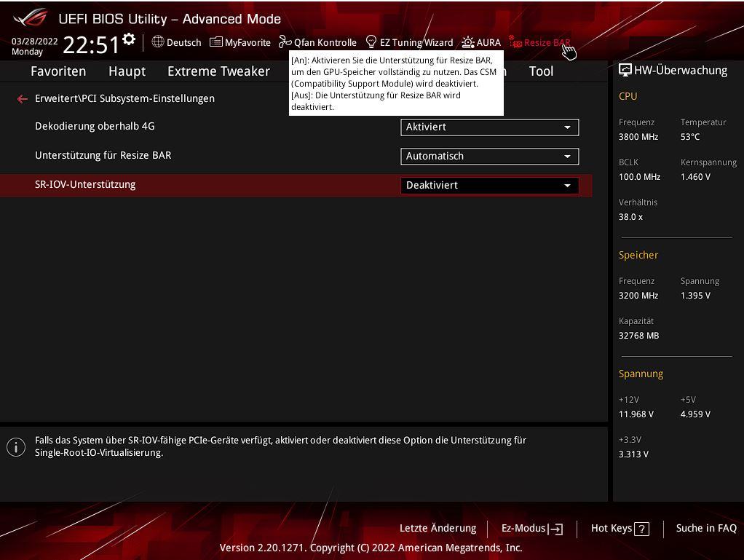The image size is (744, 560).
Task: Click Suche in FAQ
Action: coord(706,528)
